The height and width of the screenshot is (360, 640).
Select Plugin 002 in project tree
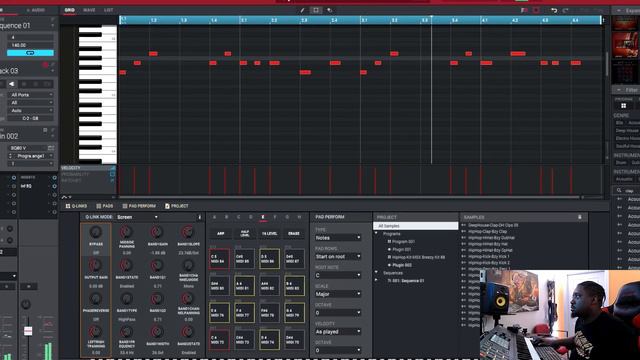[402, 265]
